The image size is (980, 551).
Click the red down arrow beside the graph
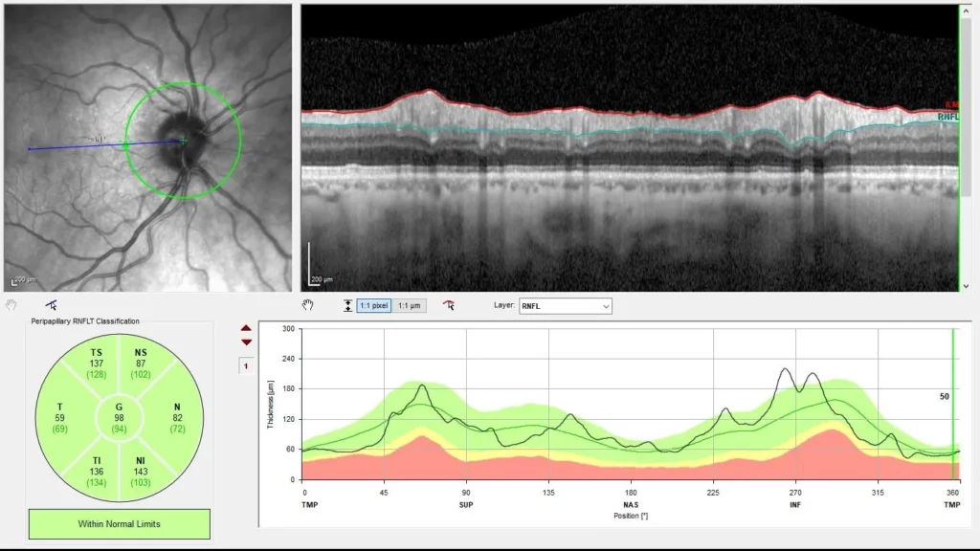[246, 342]
